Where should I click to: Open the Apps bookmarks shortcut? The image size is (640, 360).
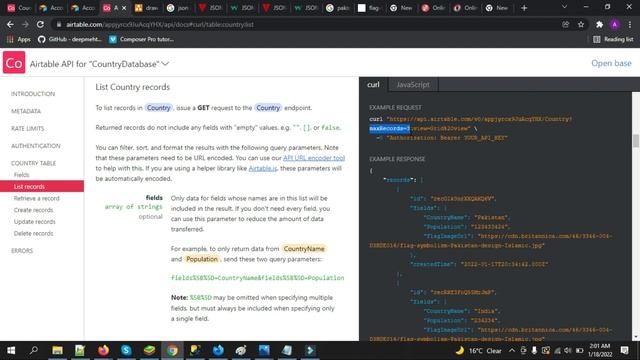pos(19,39)
